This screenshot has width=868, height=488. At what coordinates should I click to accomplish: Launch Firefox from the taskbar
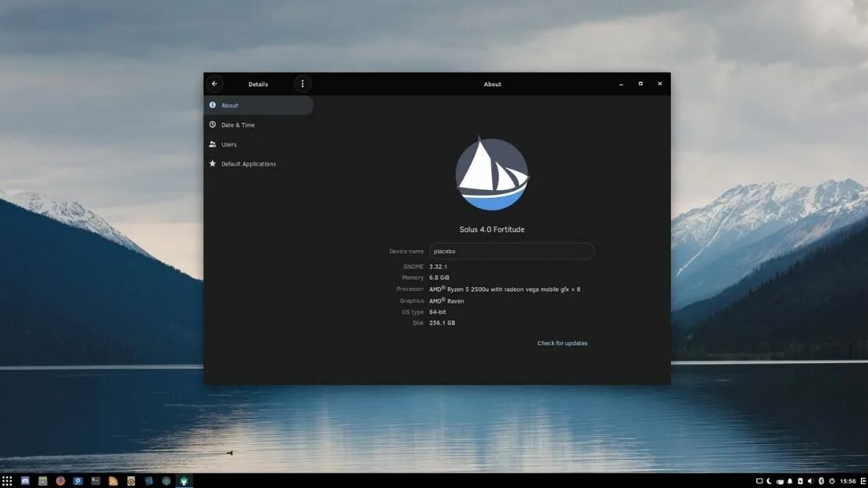click(60, 481)
